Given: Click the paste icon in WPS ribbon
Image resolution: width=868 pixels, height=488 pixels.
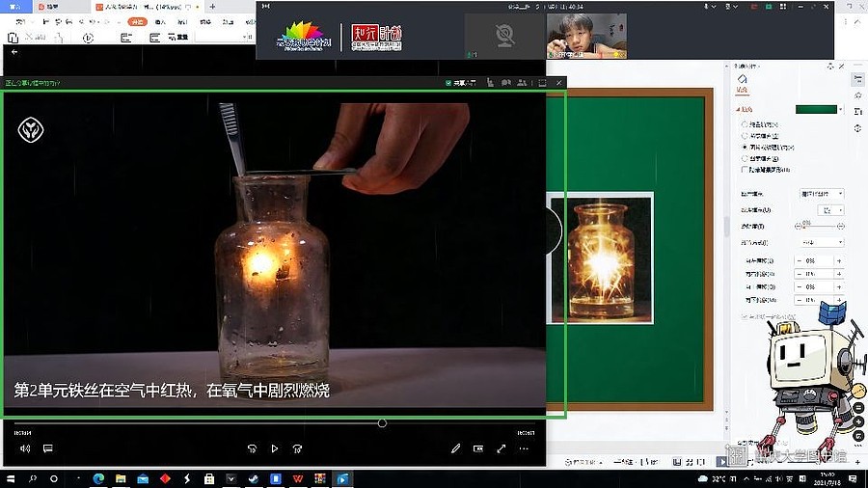Looking at the screenshot, I should [x=13, y=37].
